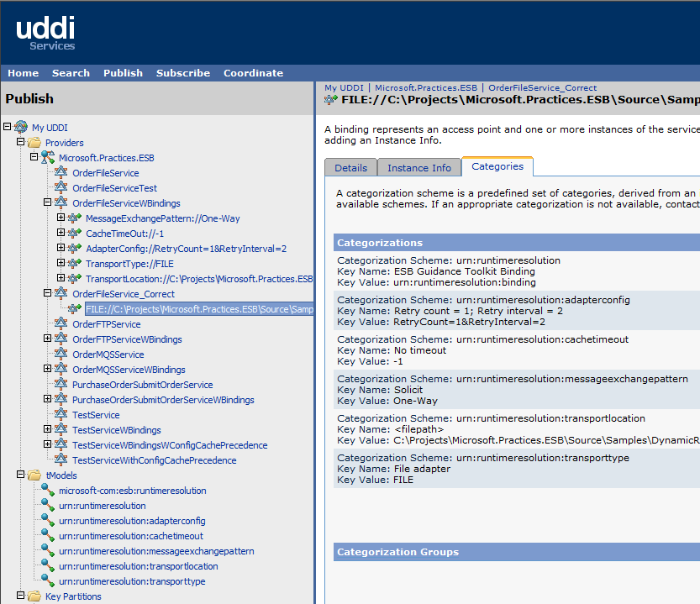Expand TestServiceWBindingsWConfigCachePrecedence node
Viewport: 700px width, 604px height.
tap(47, 444)
